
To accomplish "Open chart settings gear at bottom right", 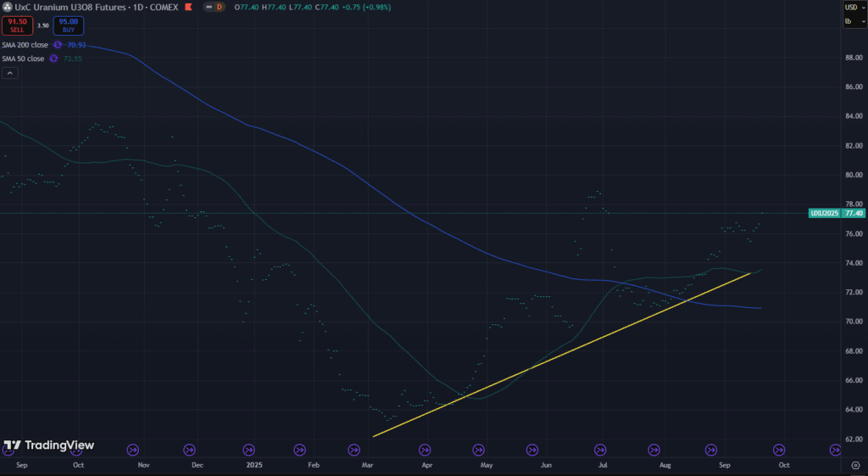I will pyautogui.click(x=852, y=466).
